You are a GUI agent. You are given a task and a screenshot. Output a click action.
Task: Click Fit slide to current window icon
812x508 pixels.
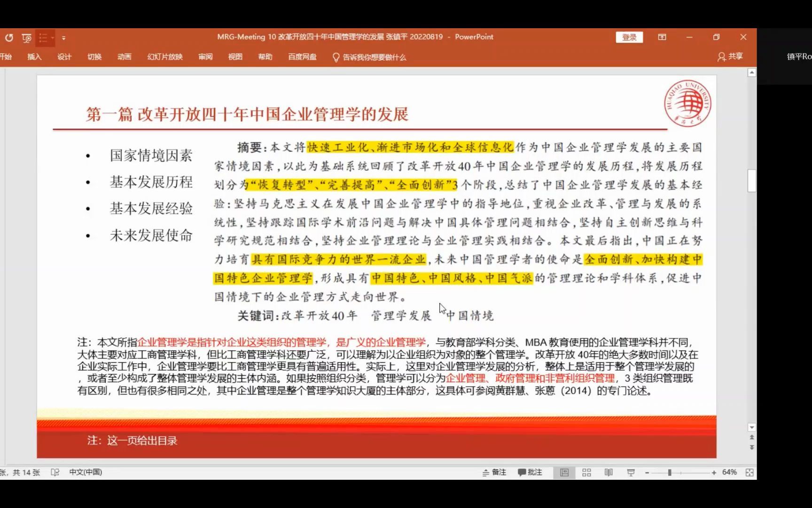[x=750, y=472]
